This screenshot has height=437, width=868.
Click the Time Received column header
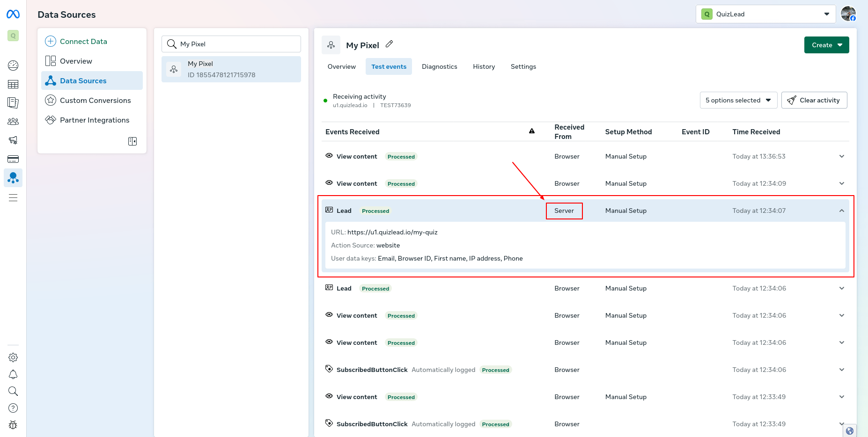coord(756,132)
